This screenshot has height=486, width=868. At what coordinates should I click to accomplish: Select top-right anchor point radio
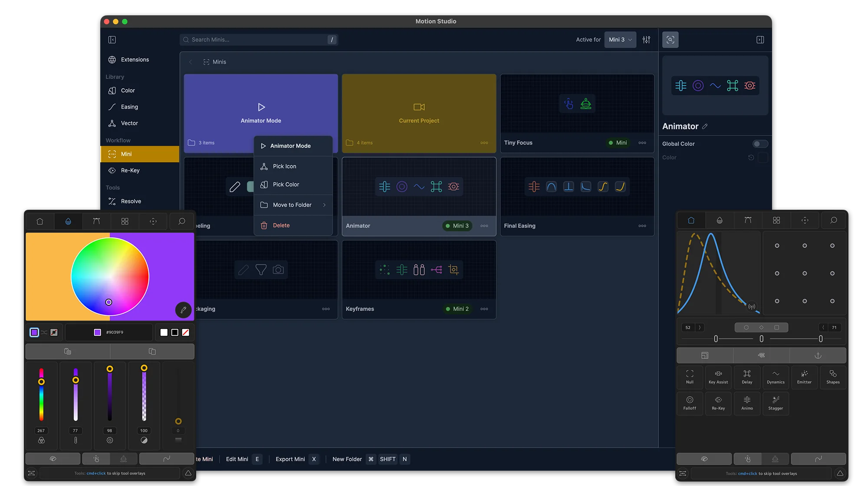pos(832,246)
